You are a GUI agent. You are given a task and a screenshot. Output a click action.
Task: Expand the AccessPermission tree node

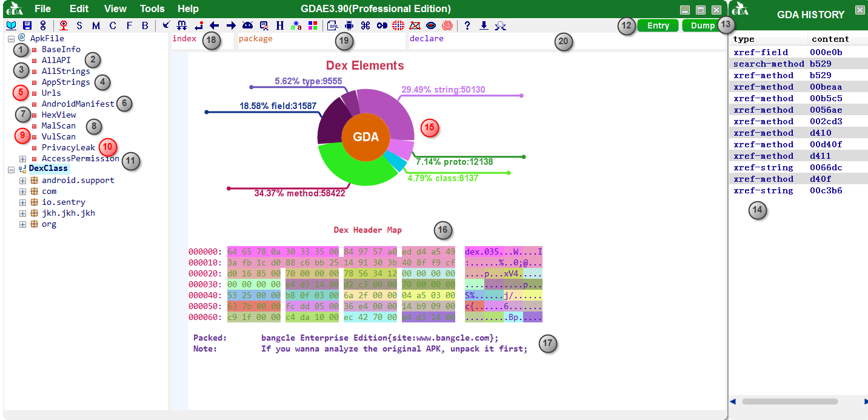coord(22,159)
